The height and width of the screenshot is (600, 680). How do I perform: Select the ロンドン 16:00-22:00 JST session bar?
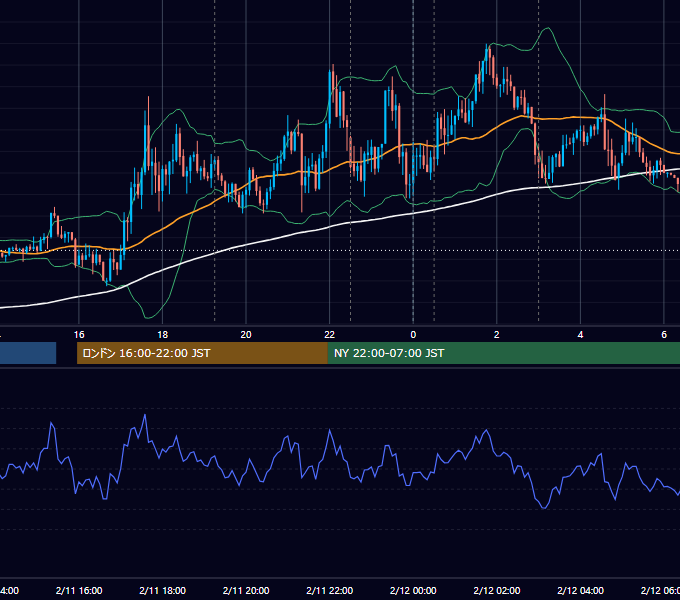(x=202, y=353)
